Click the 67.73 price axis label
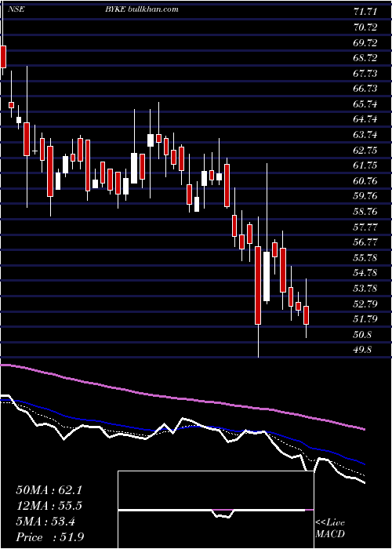This screenshot has height=549, width=392. click(365, 73)
